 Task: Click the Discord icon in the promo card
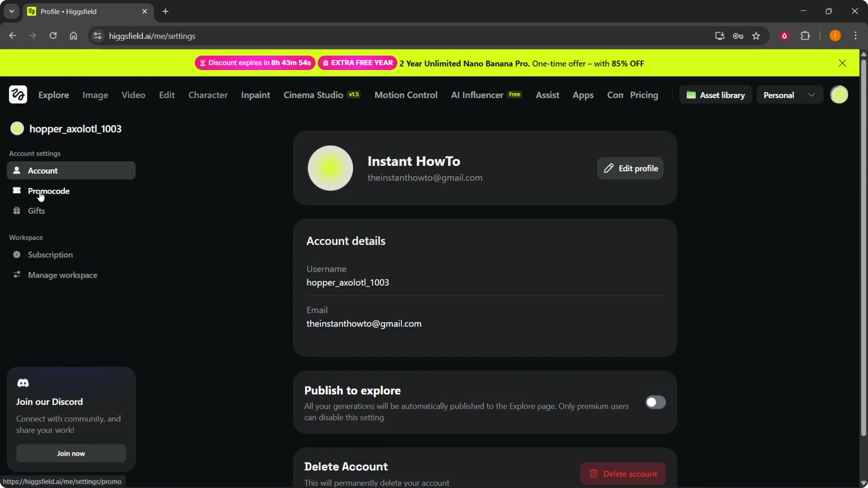[23, 383]
